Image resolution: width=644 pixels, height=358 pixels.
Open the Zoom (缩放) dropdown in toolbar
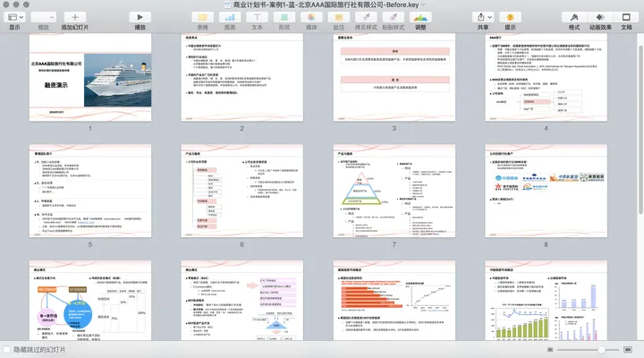[x=41, y=17]
